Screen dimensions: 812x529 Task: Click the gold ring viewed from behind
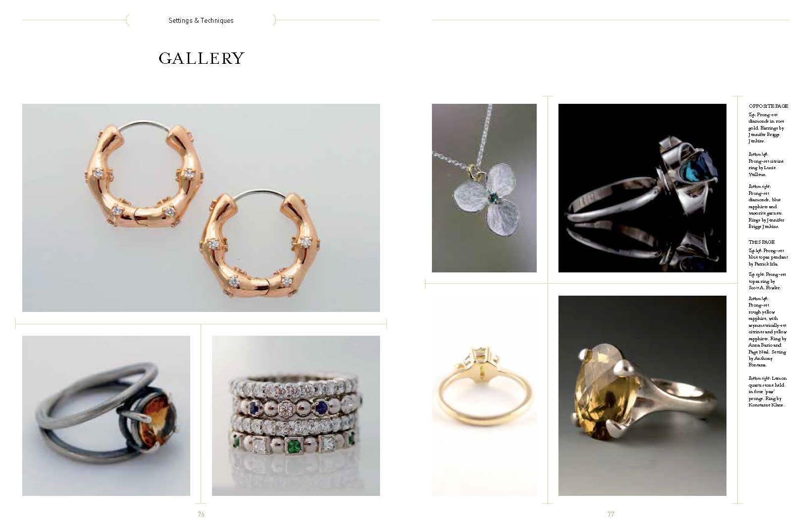click(484, 396)
